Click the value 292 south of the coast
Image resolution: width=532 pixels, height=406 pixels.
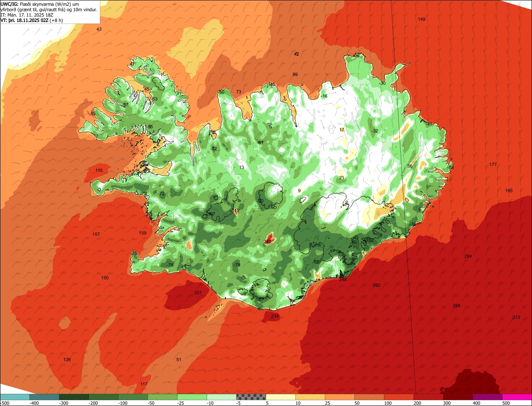point(377,285)
